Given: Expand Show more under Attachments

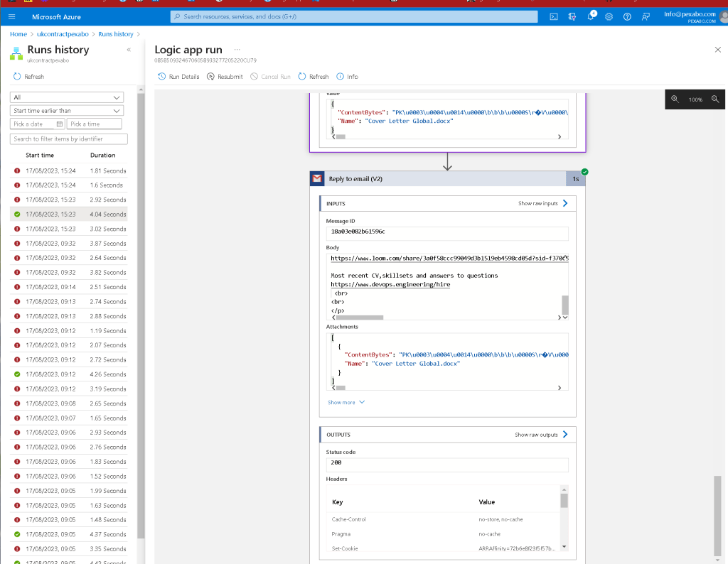Looking at the screenshot, I should click(346, 403).
